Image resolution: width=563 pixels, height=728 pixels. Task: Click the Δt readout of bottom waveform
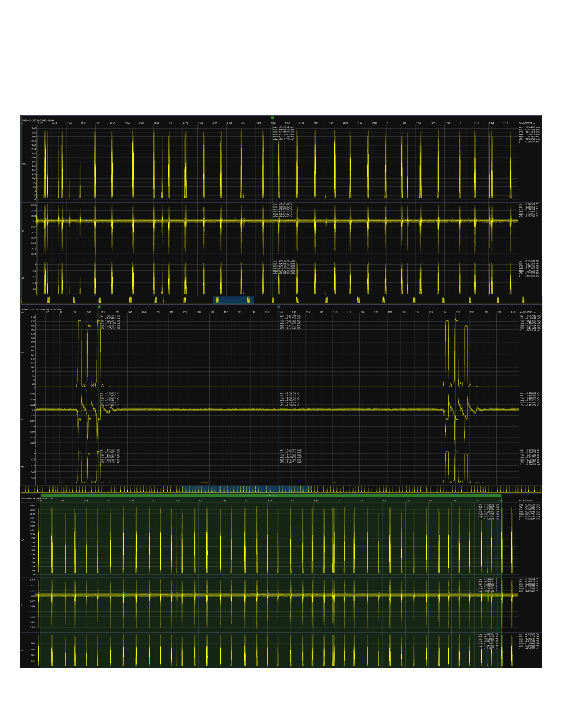click(525, 501)
